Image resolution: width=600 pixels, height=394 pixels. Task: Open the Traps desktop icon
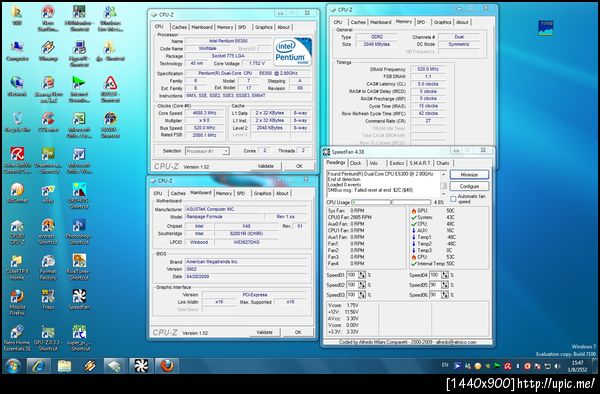[48, 300]
